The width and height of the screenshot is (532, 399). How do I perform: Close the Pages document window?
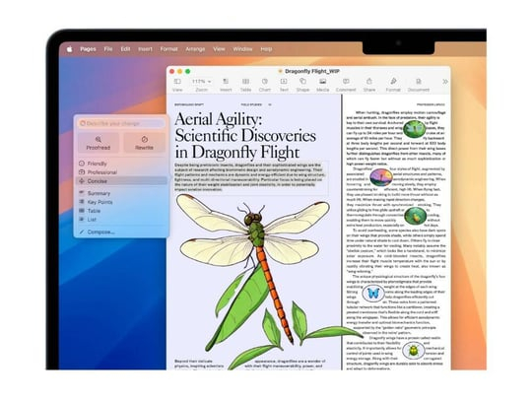tap(172, 71)
